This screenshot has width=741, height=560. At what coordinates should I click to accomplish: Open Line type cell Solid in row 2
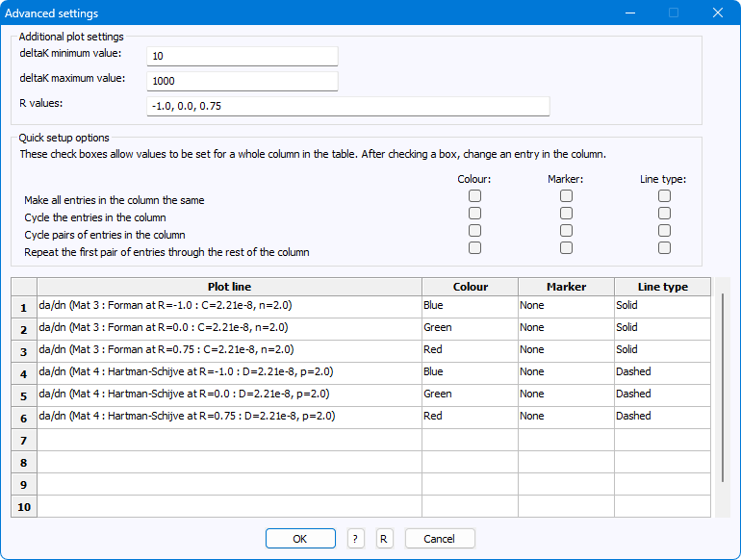(662, 329)
